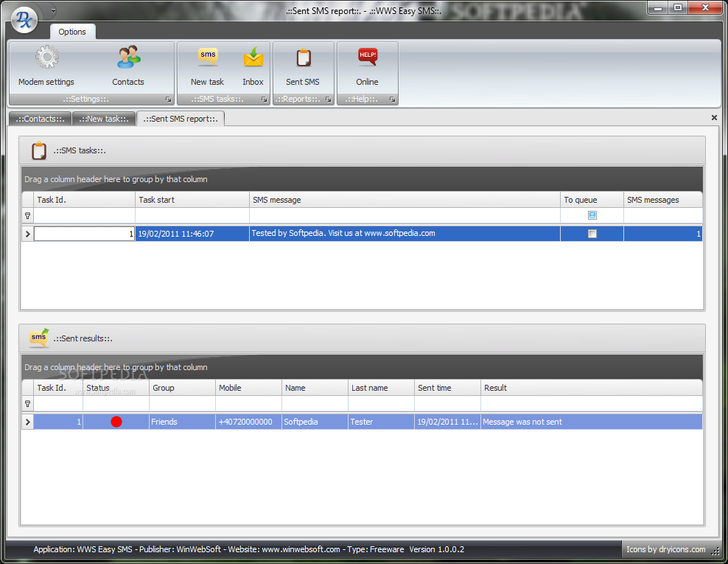Select the Tester last name cell
The width and height of the screenshot is (728, 564).
381,422
